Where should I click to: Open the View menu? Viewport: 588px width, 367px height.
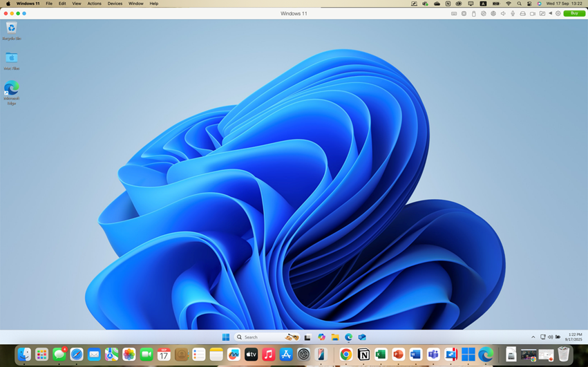point(77,3)
